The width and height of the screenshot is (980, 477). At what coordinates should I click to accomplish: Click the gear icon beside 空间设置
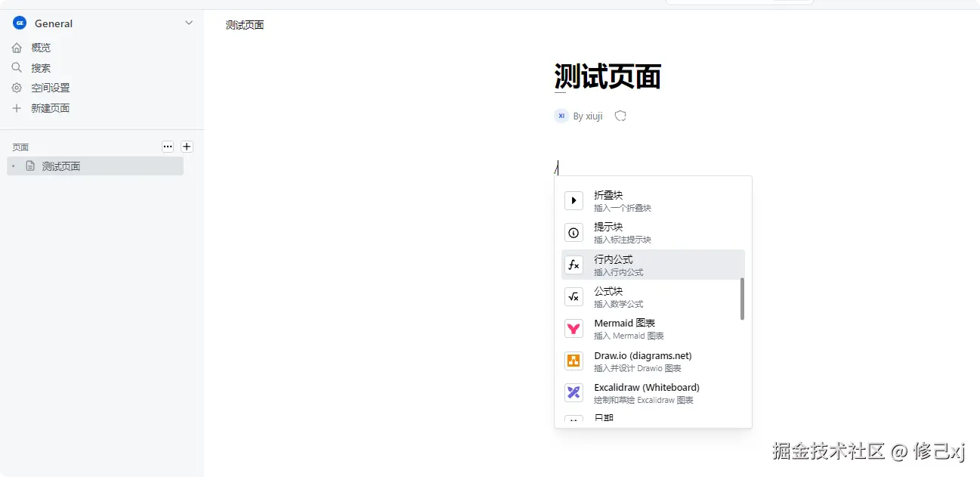tap(17, 88)
